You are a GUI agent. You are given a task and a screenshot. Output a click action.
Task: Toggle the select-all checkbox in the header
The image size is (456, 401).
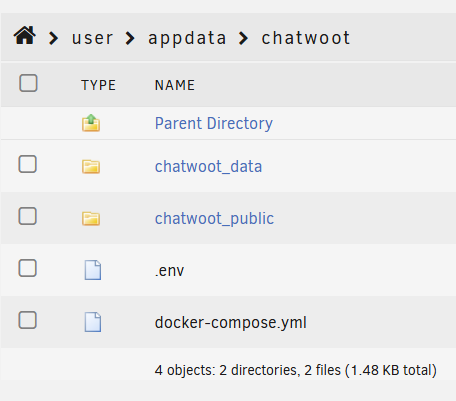pos(28,83)
